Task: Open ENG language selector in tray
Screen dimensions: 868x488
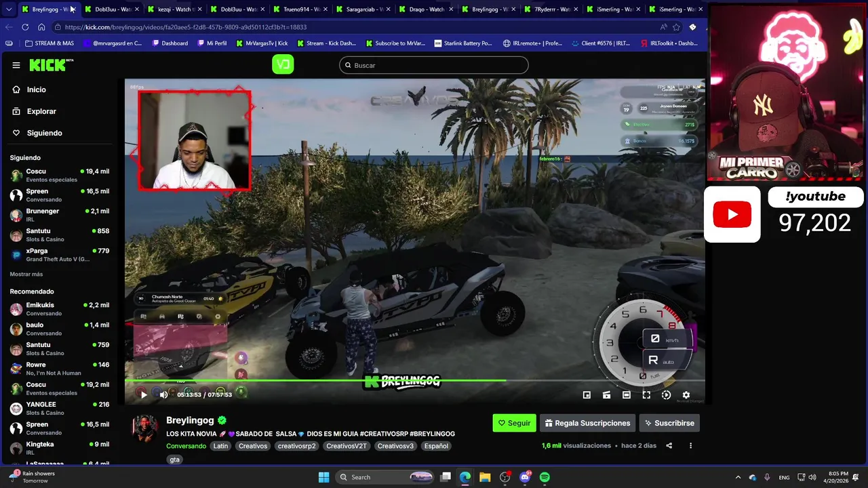Action: [784, 477]
